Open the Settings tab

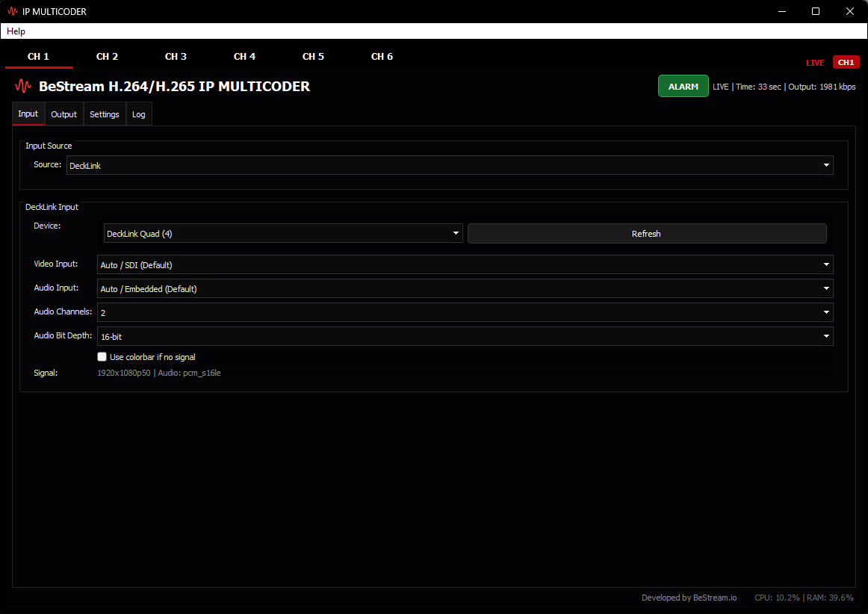[104, 114]
